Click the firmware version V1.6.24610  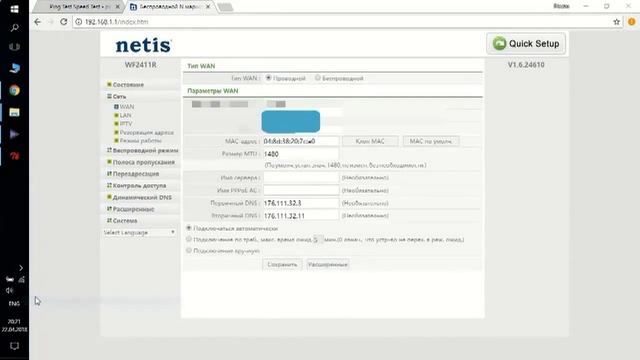point(526,65)
